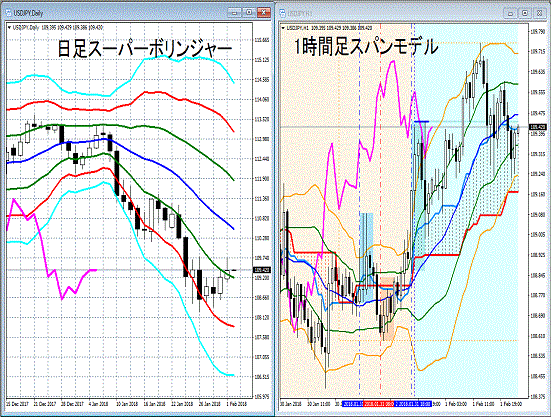
Task: Click the '1 Feb 03:00' time on H1 axis
Action: [x=457, y=404]
